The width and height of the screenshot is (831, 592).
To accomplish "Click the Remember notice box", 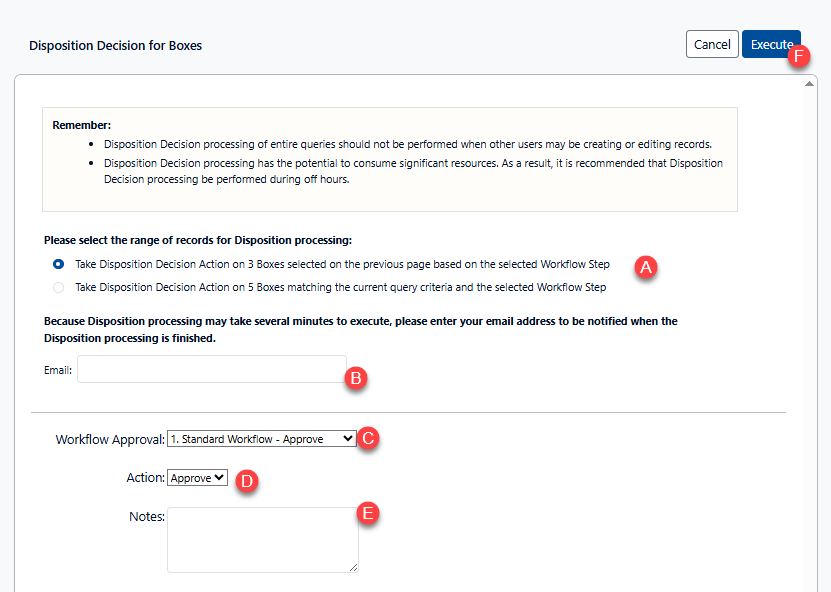I will point(389,159).
